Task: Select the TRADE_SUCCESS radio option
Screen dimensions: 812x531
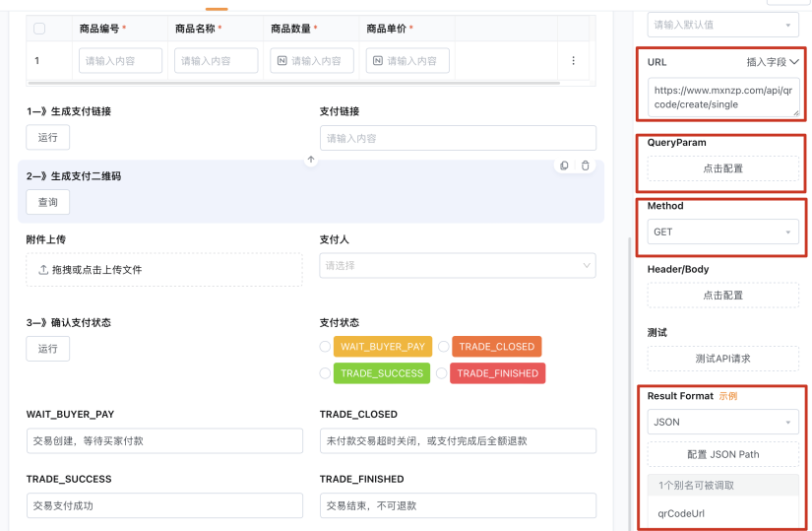Action: point(325,373)
